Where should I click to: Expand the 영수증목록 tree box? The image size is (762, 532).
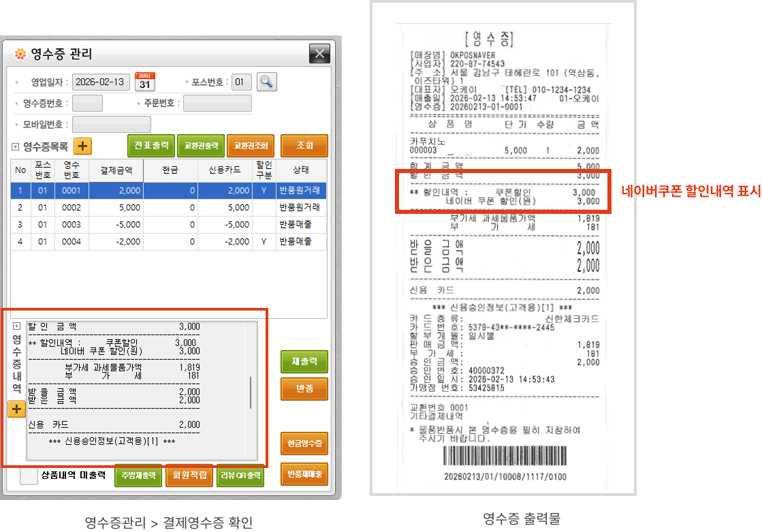(16, 146)
